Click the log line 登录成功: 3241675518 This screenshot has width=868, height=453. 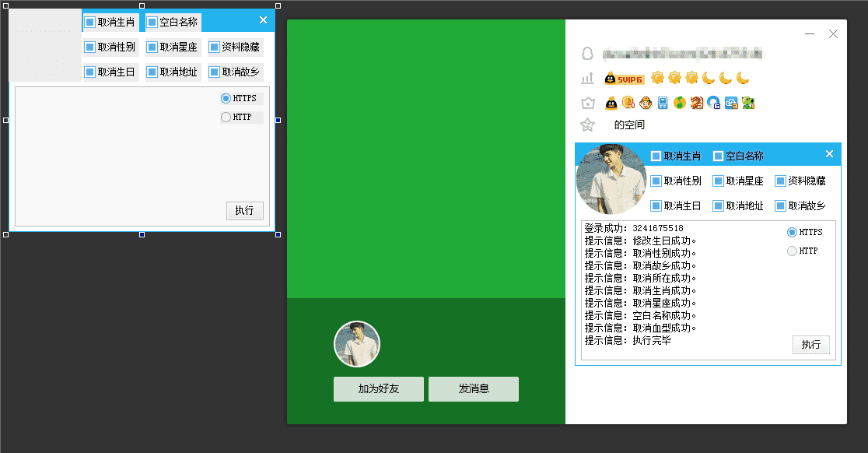pos(634,228)
